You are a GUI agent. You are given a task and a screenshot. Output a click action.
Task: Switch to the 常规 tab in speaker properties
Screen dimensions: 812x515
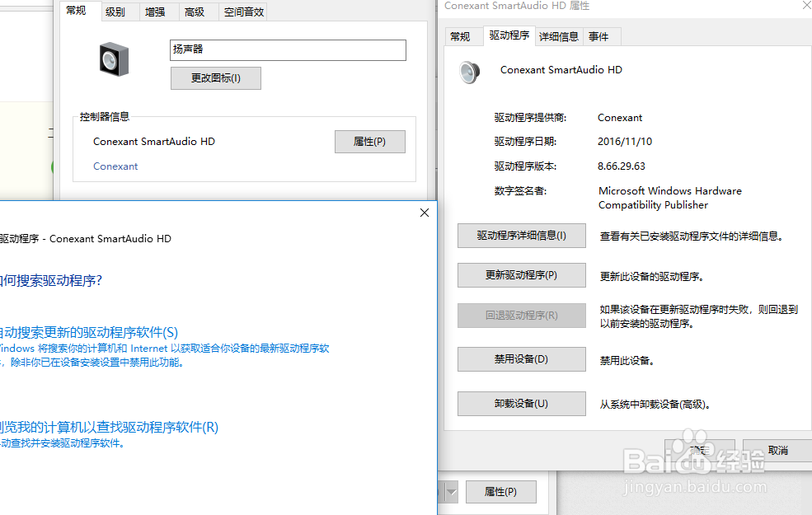[76, 11]
